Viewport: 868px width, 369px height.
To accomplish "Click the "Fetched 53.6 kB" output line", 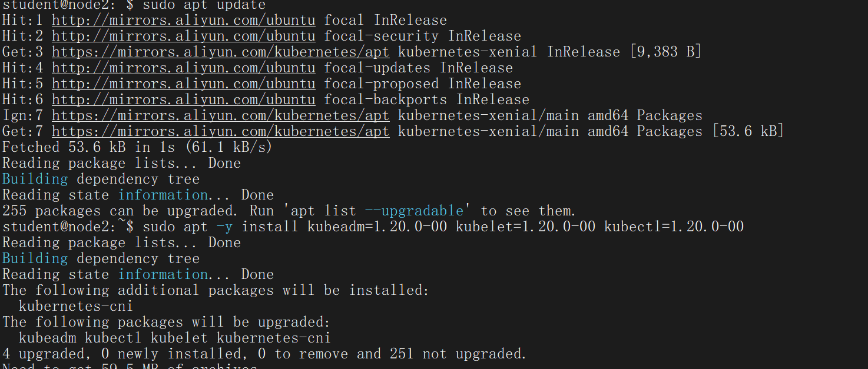I will [137, 148].
